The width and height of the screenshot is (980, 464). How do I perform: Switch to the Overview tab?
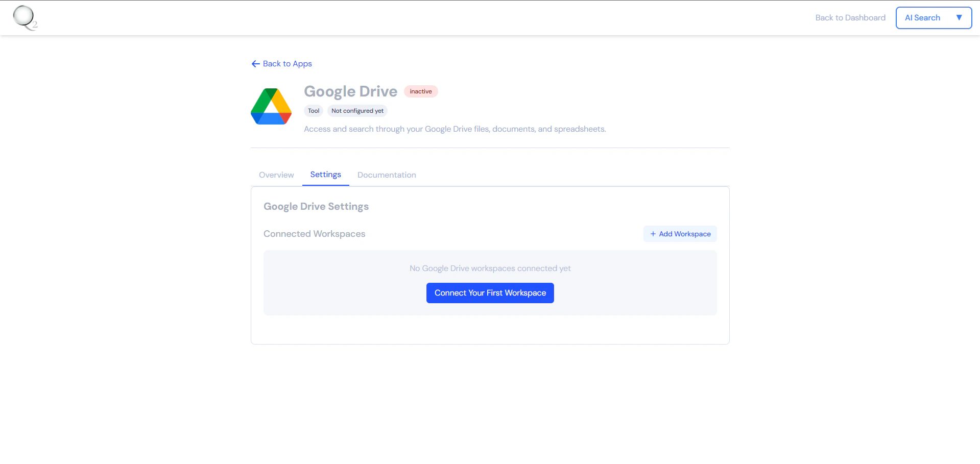[x=276, y=175]
